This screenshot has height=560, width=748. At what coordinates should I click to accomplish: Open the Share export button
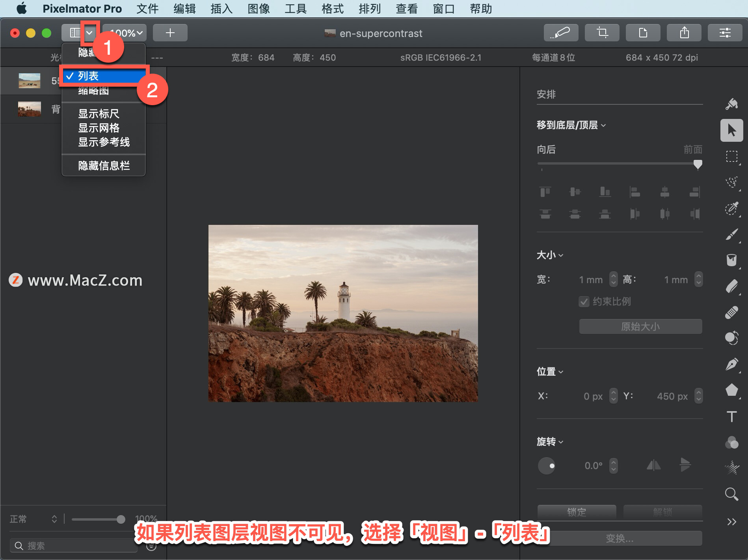[684, 33]
